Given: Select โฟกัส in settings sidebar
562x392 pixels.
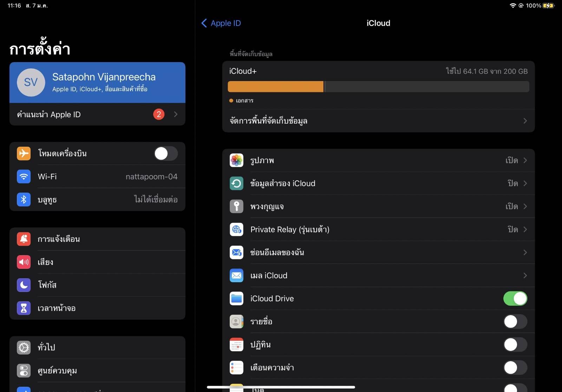Looking at the screenshot, I should (x=97, y=285).
